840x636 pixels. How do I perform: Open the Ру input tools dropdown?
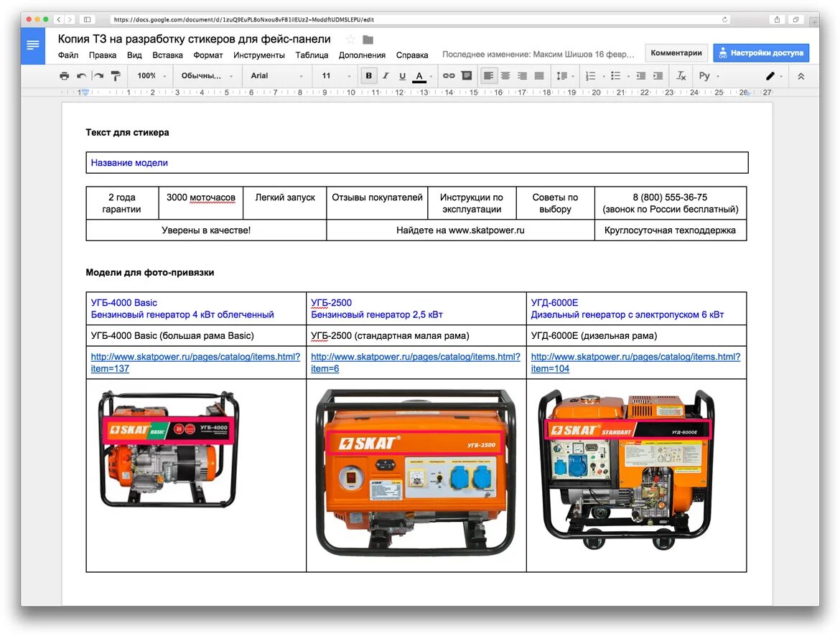709,76
